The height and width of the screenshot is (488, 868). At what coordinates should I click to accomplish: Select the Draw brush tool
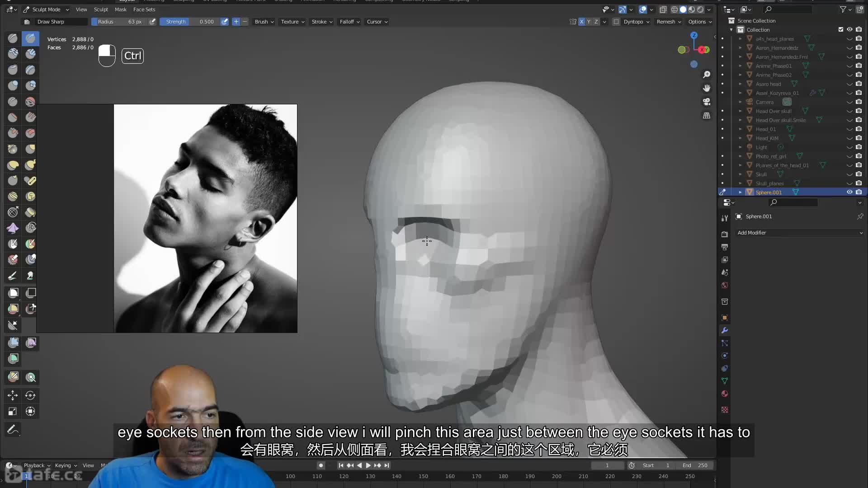click(13, 39)
